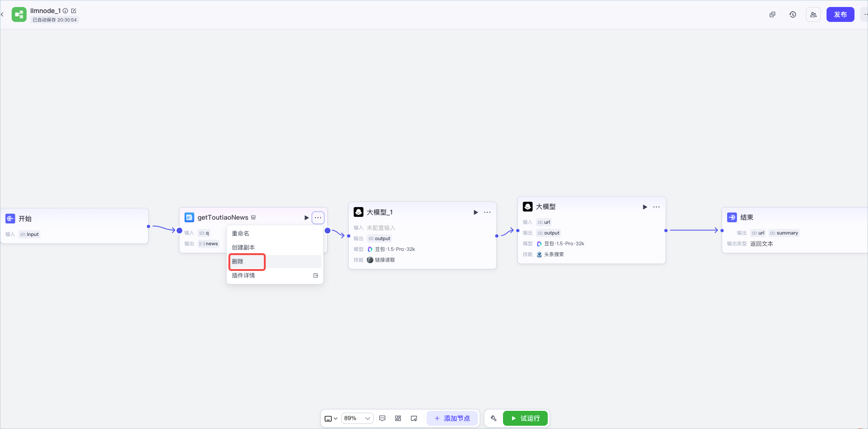Screen dimensions: 868x429
Task: Click the collaborators people icon in header
Action: [x=813, y=14]
